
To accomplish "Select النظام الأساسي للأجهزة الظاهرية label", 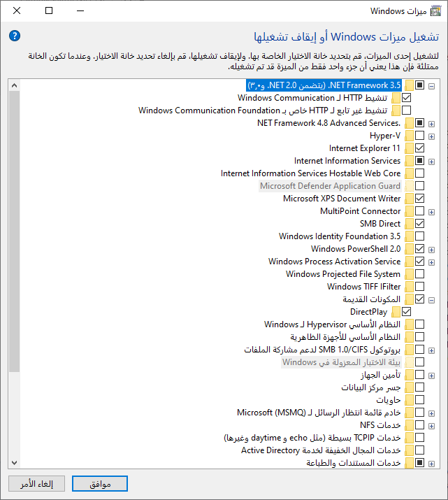I will pyautogui.click(x=345, y=337).
